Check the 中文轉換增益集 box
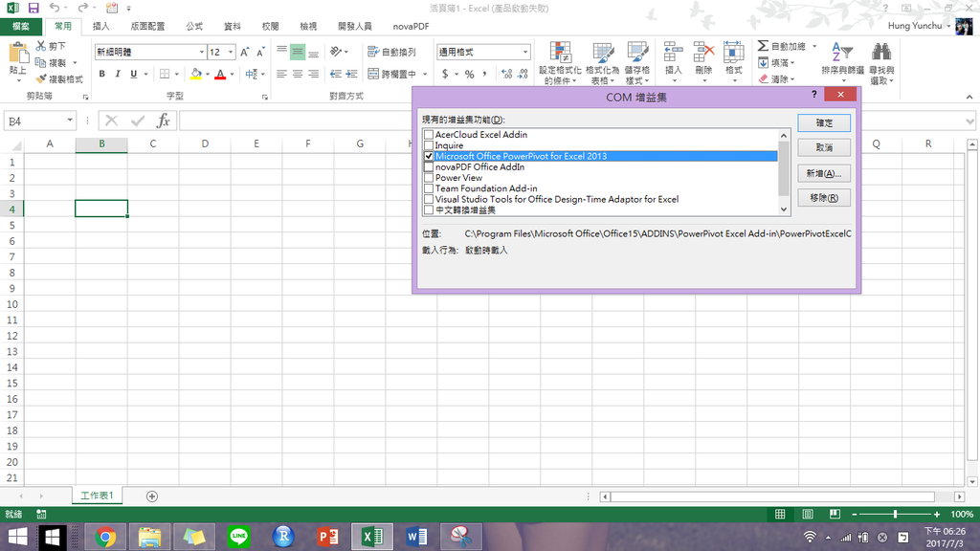Screen dimensions: 980x551 (429, 209)
